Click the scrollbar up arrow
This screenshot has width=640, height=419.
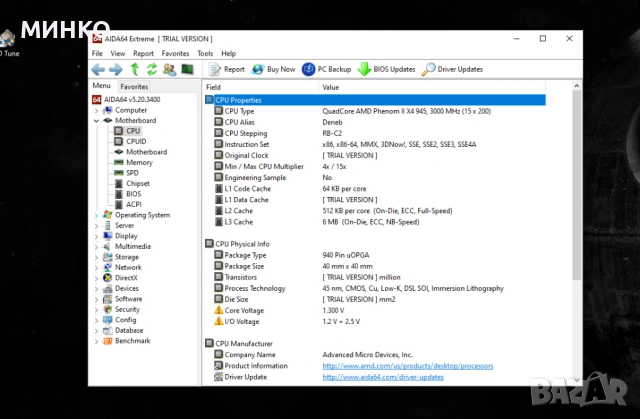click(x=576, y=86)
